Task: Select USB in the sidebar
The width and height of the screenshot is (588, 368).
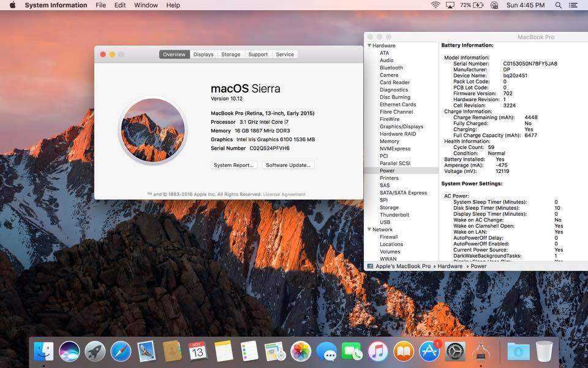Action: [385, 222]
